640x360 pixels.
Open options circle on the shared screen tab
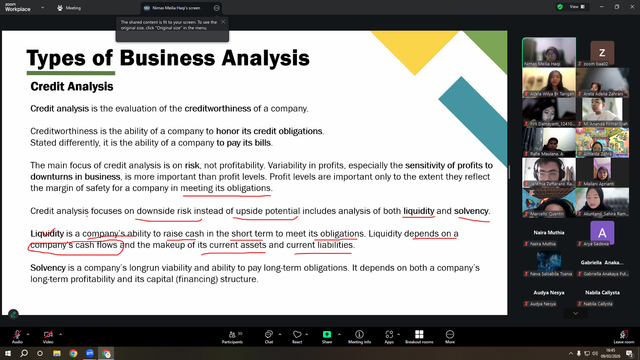pos(216,8)
